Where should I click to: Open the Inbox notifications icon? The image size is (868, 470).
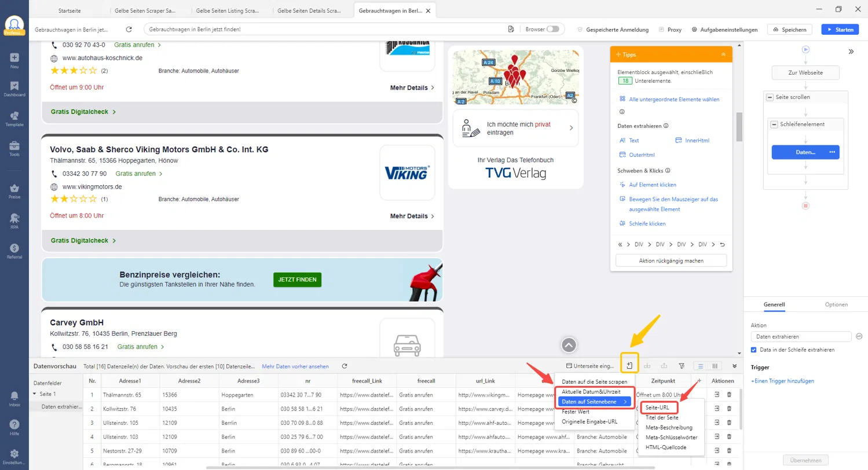[14, 398]
